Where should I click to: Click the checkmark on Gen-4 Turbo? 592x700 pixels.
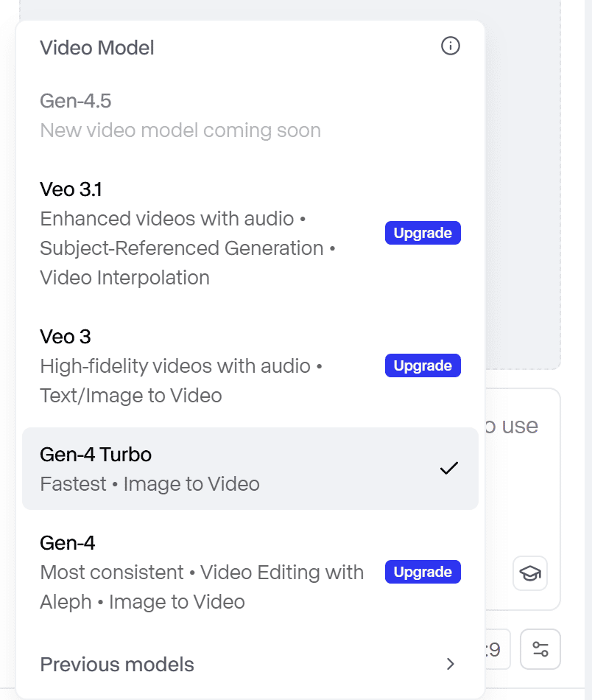click(x=448, y=469)
